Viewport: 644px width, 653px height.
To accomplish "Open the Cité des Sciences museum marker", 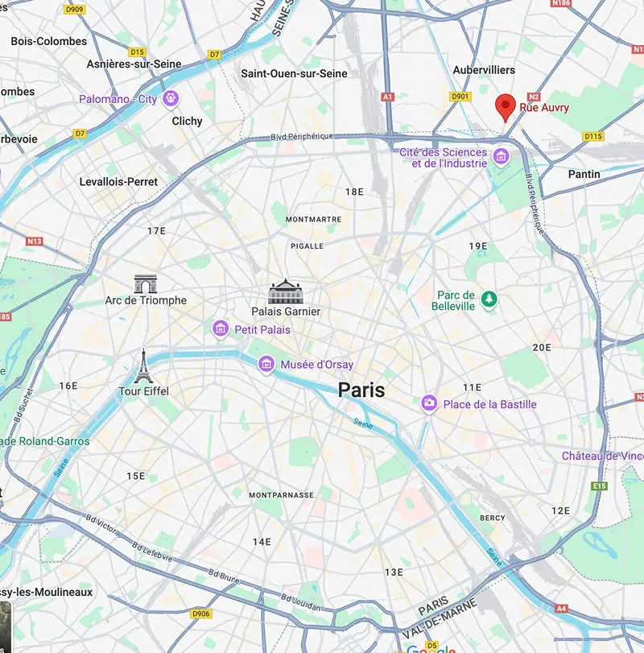I will tap(501, 157).
